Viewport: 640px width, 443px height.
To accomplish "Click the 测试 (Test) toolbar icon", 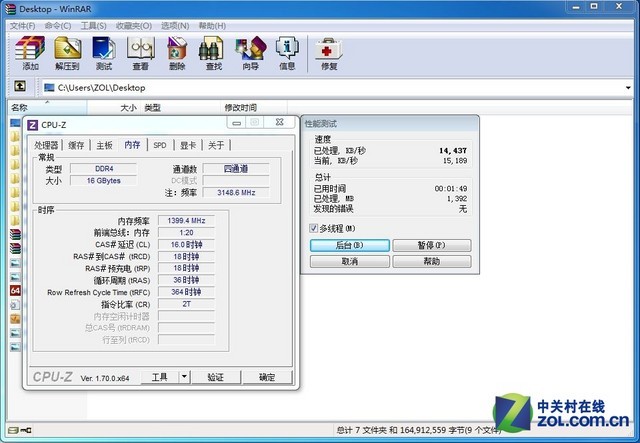I will 104,53.
